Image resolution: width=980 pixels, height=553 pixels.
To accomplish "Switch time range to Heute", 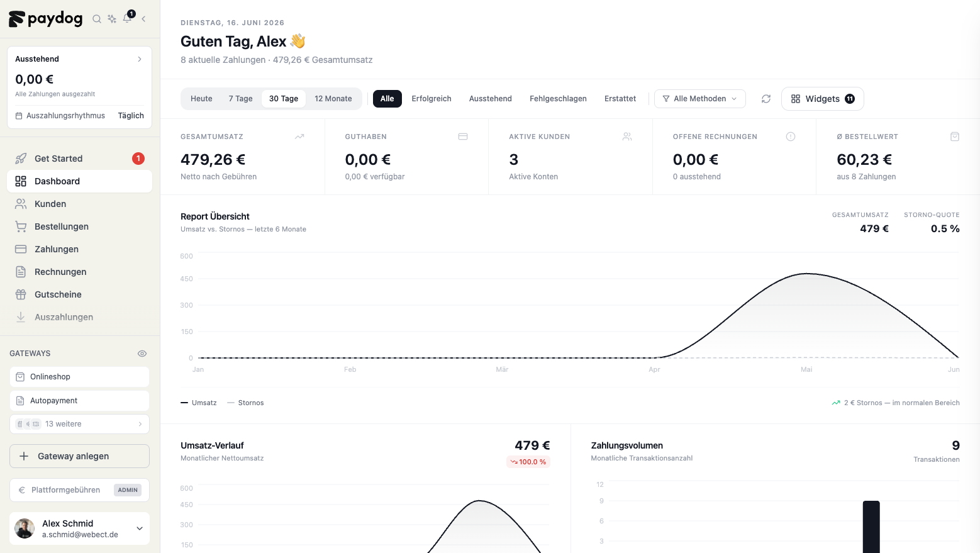I will 201,99.
